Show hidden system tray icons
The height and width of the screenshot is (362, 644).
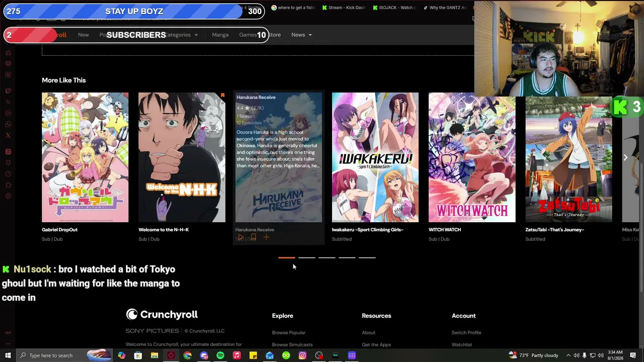click(x=569, y=355)
